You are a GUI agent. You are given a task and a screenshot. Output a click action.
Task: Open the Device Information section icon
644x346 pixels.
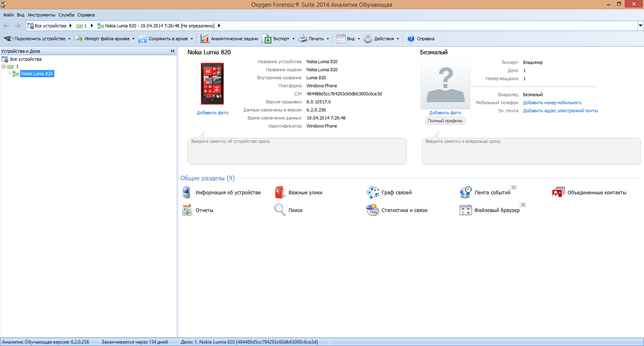[x=186, y=193]
